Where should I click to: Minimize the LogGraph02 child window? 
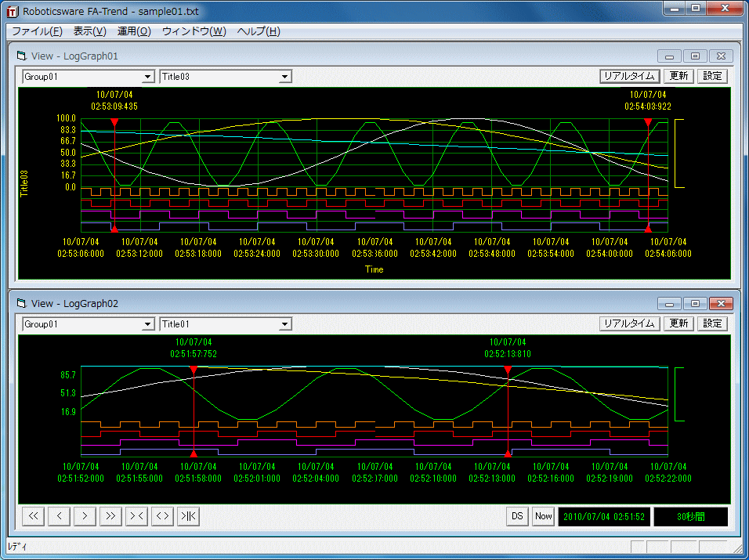click(669, 304)
